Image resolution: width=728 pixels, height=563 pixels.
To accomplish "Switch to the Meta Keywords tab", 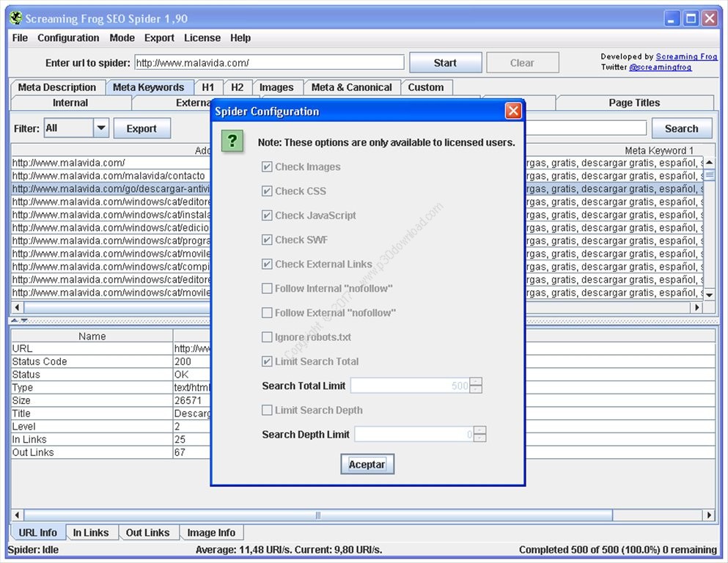I will [149, 87].
